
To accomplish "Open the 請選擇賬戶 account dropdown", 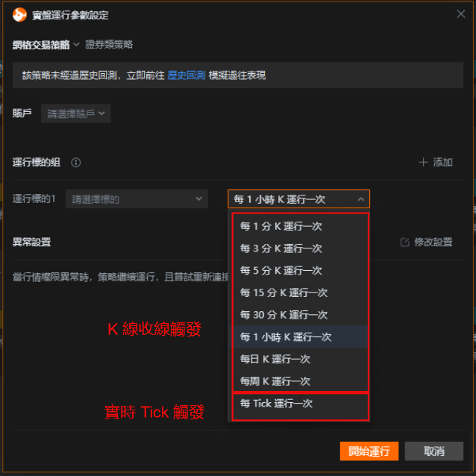I will coord(76,113).
